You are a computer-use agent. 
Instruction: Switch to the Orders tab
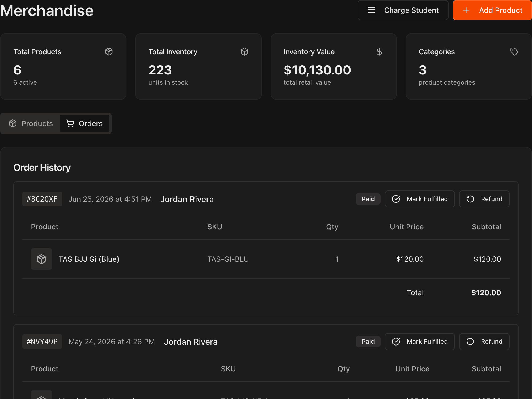point(85,123)
